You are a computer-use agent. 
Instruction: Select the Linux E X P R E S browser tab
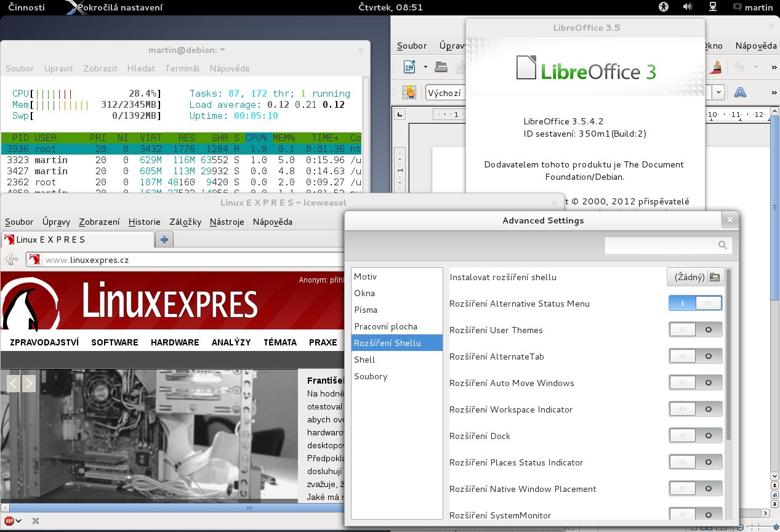point(78,240)
